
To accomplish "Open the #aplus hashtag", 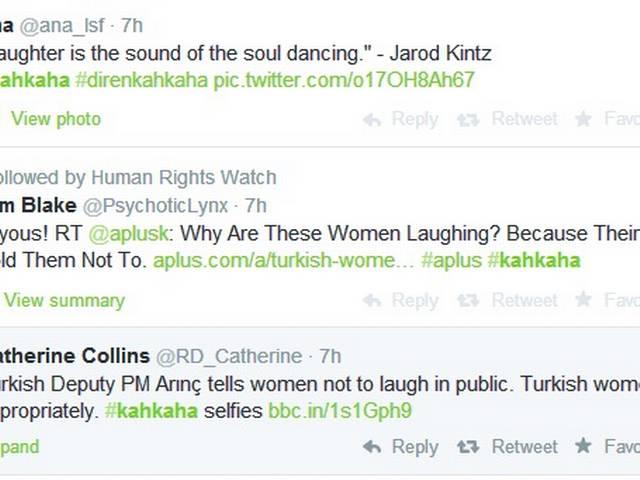I will click(451, 261).
